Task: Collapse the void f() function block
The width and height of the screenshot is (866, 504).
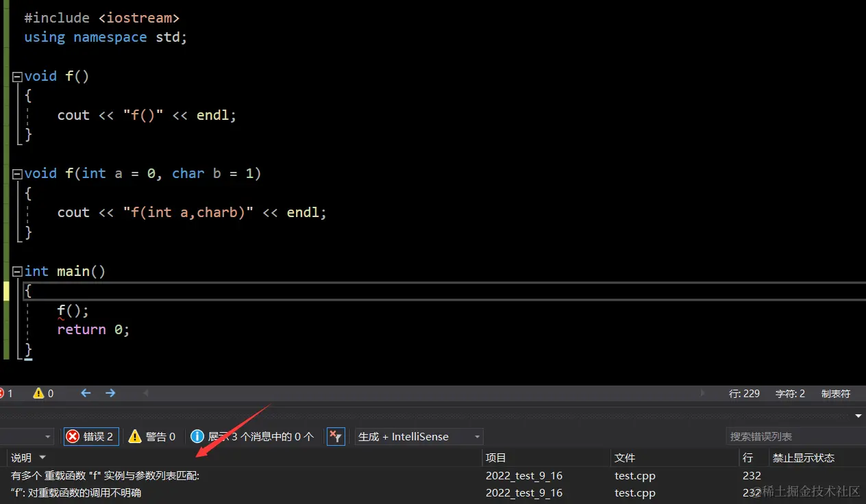Action: click(x=18, y=77)
